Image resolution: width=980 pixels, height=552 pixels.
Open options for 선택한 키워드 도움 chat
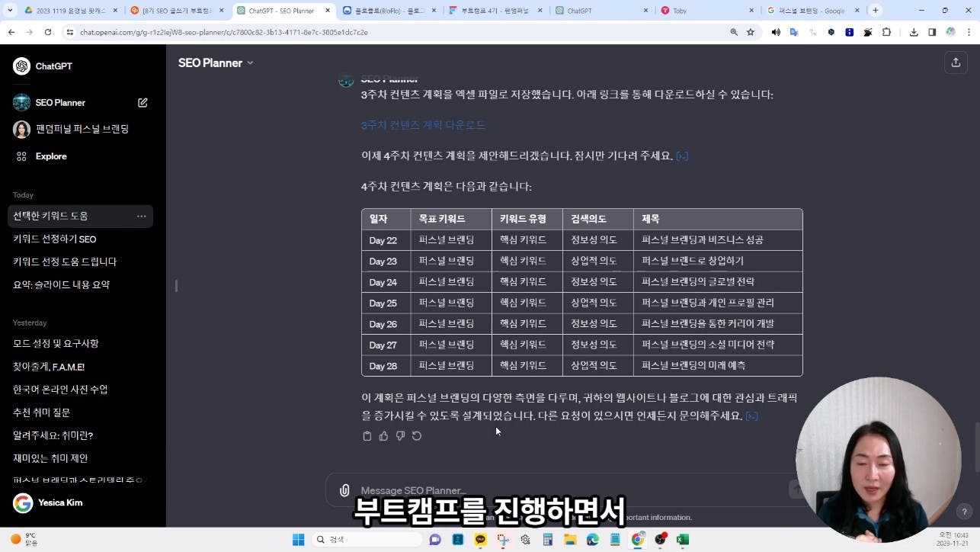click(x=141, y=217)
